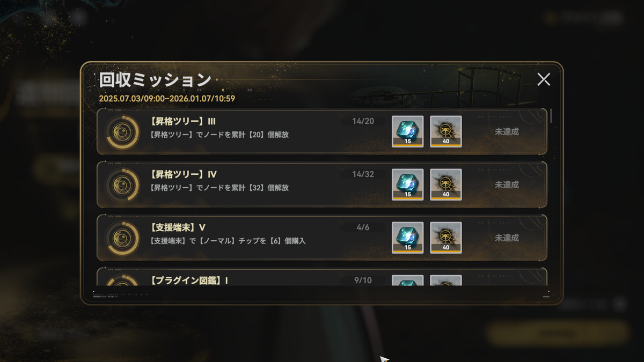The image size is (644, 362).
Task: Click the circular mission badge for 【支援端末】V
Action: (x=122, y=238)
